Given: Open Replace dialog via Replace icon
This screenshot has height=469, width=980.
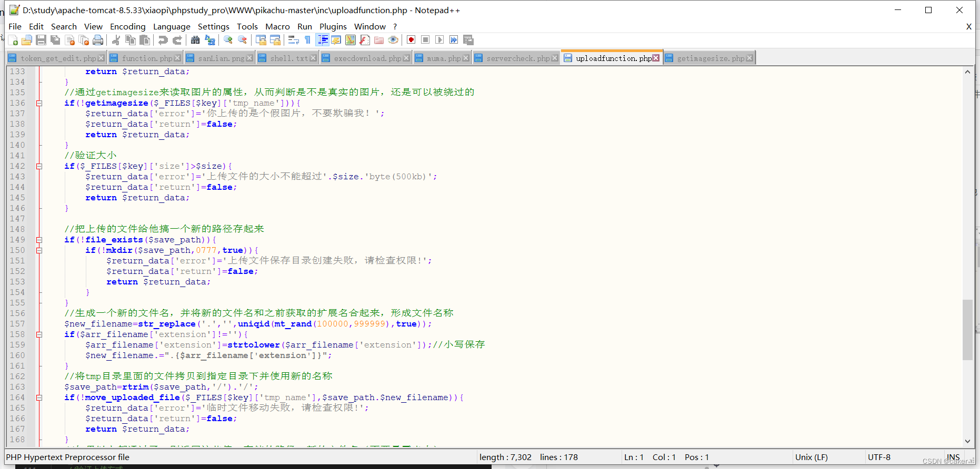Looking at the screenshot, I should (210, 40).
